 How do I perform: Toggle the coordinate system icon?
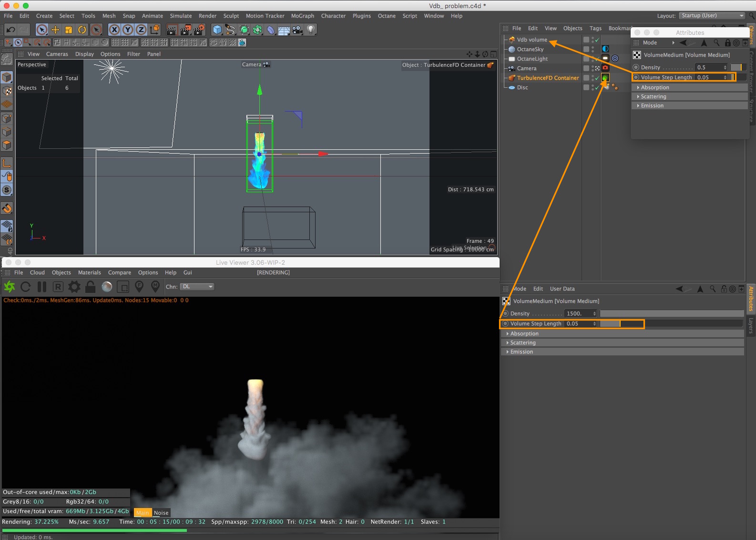point(155,30)
